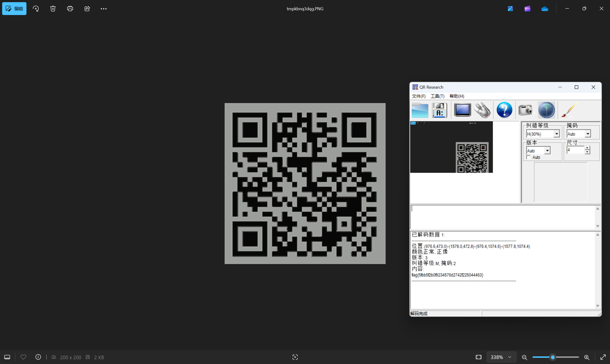Toggle the filmstrip icon in Photos status bar
Image resolution: width=610 pixels, height=364 pixels.
click(x=7, y=357)
